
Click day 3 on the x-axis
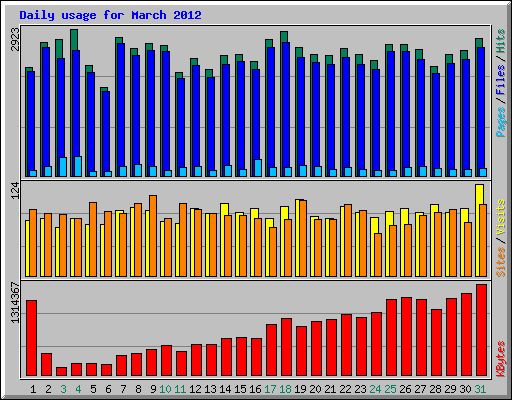pyautogui.click(x=63, y=389)
